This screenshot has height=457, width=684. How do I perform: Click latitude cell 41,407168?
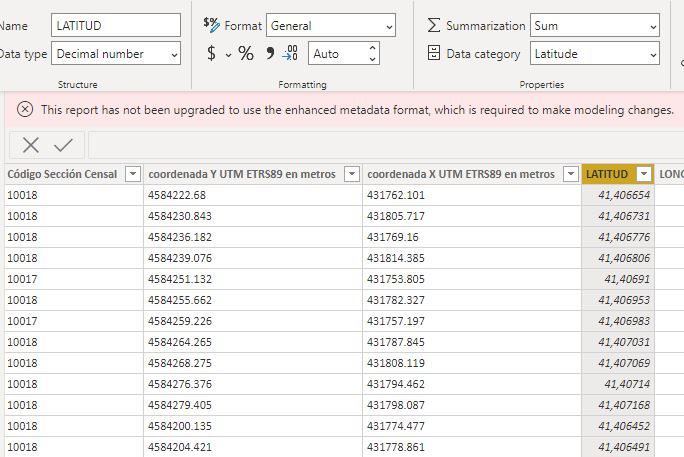pos(618,404)
